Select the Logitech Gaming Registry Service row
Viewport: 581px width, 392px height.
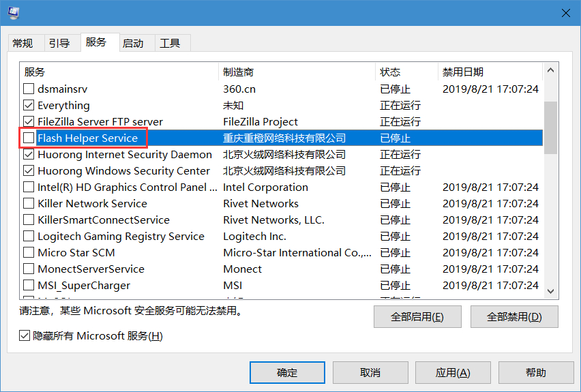coord(121,237)
